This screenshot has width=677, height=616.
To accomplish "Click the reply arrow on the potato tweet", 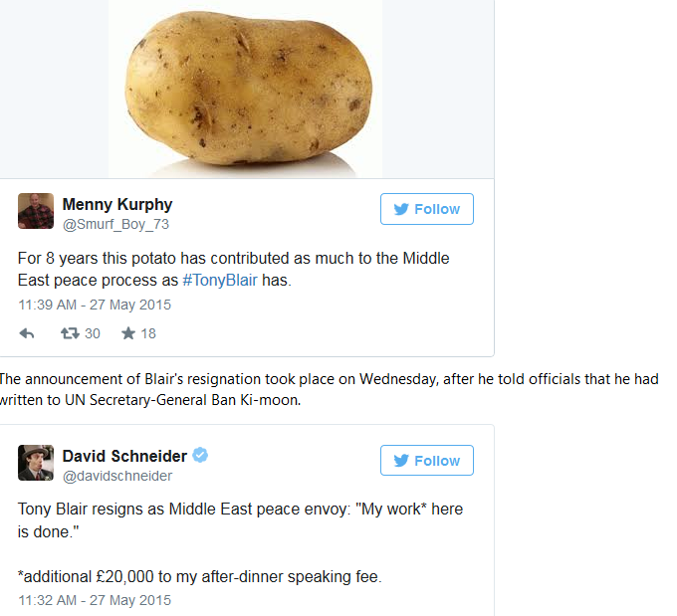I will click(27, 333).
